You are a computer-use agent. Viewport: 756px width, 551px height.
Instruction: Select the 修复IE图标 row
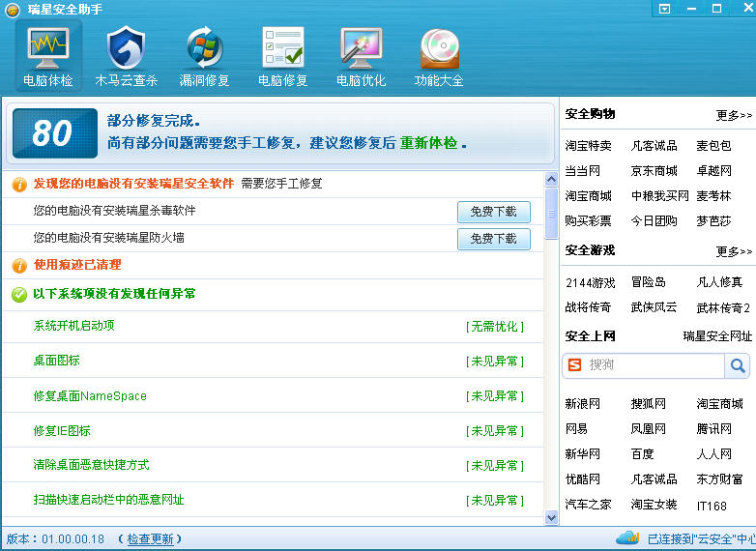[273, 430]
